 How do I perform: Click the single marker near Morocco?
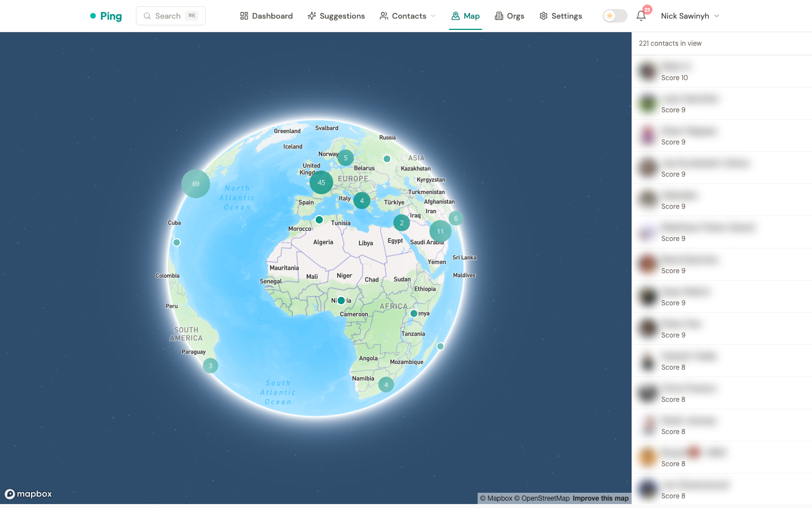coord(319,220)
